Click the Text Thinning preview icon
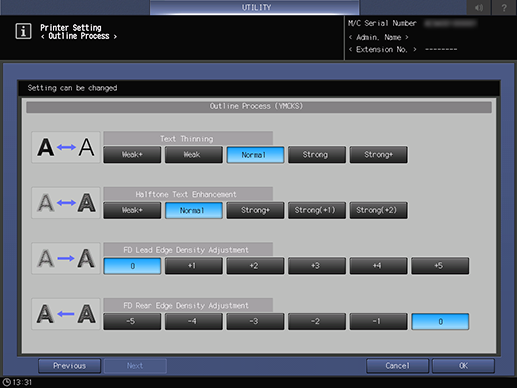The height and width of the screenshot is (388, 517). [66, 147]
